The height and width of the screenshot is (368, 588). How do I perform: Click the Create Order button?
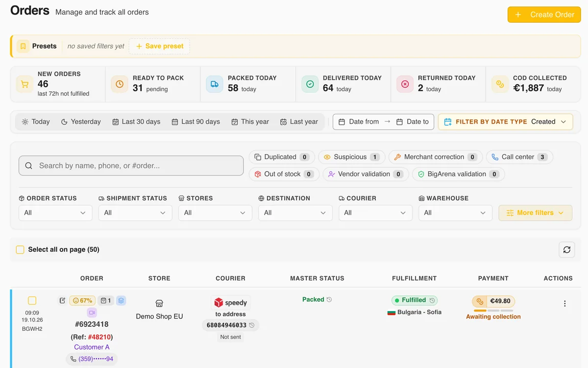544,15
